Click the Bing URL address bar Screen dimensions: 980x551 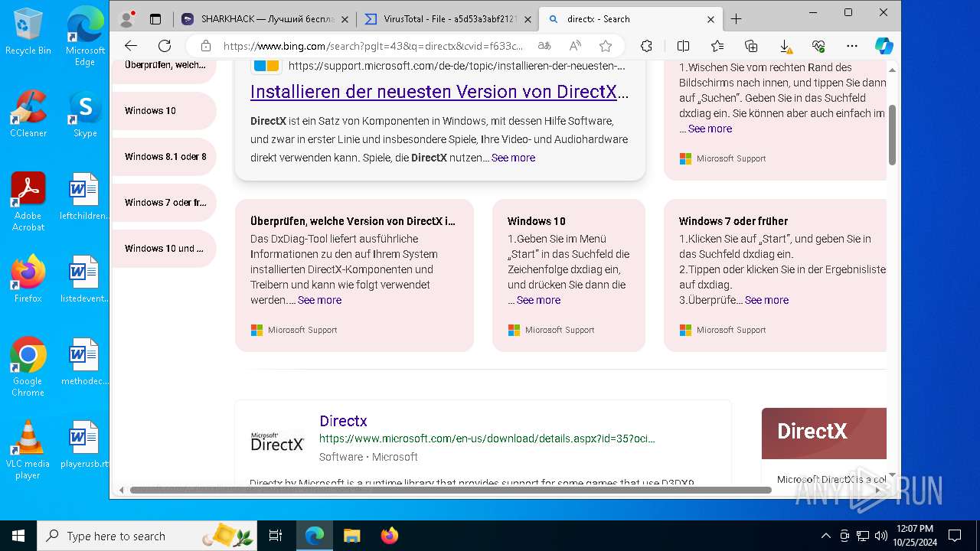click(x=373, y=46)
